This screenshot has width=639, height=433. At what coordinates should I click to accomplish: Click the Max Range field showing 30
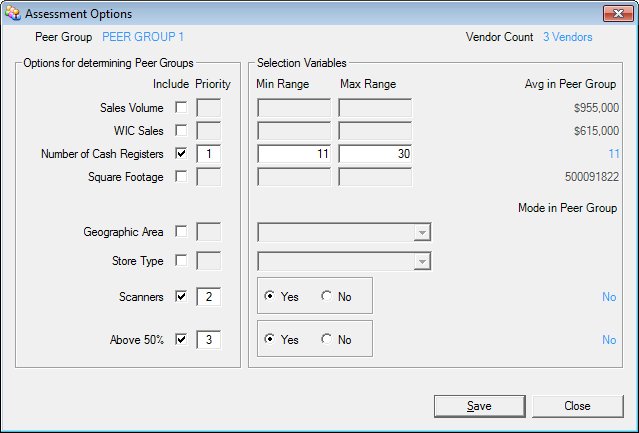pos(375,154)
